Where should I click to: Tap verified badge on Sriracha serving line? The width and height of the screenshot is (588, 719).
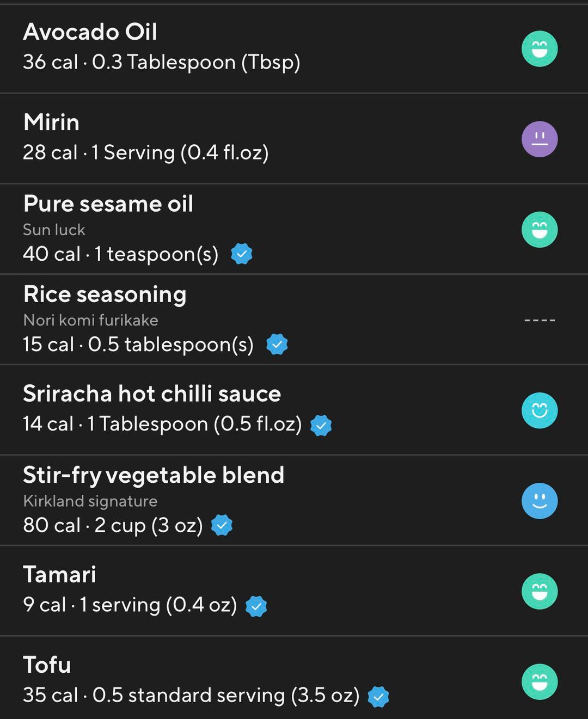point(321,425)
